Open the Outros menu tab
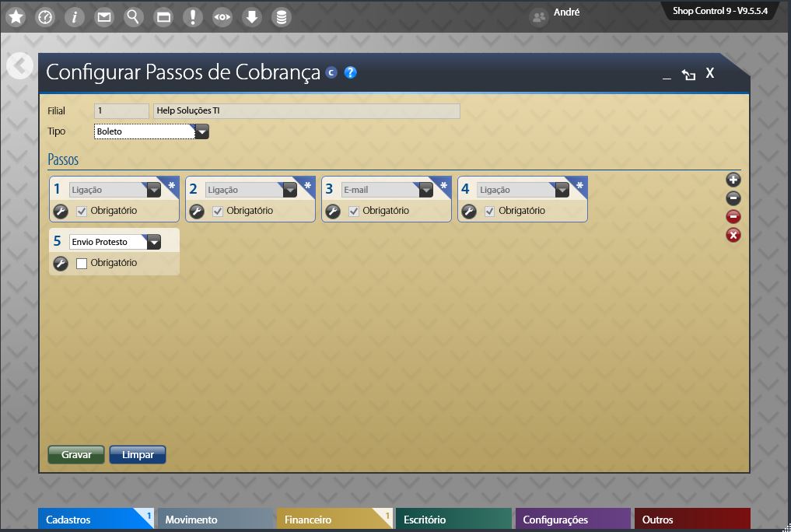 pos(692,520)
